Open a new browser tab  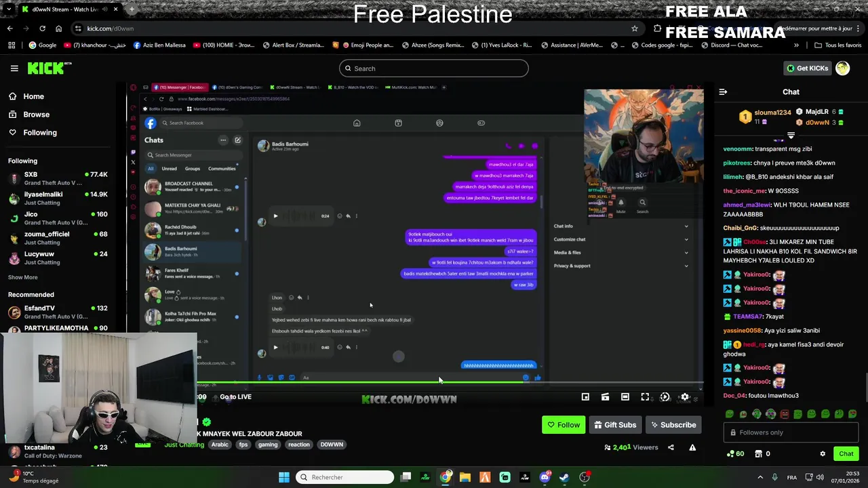[x=132, y=9]
